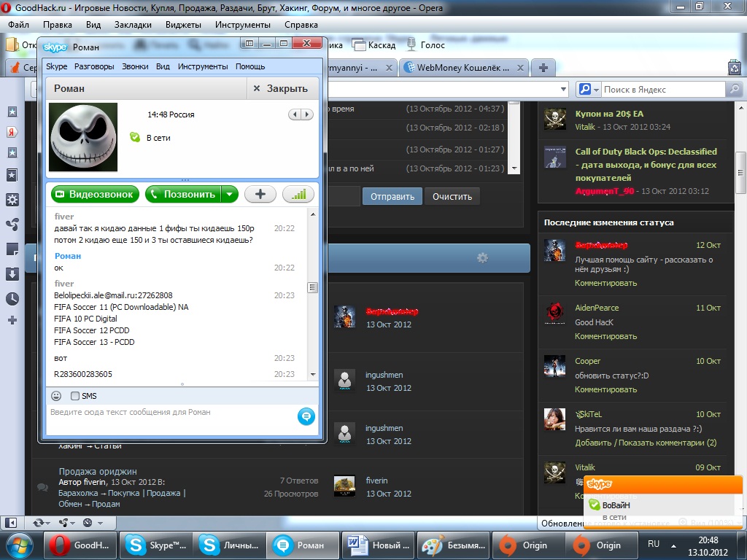Open the Skype menu in chat window
The image size is (747, 560).
point(56,66)
